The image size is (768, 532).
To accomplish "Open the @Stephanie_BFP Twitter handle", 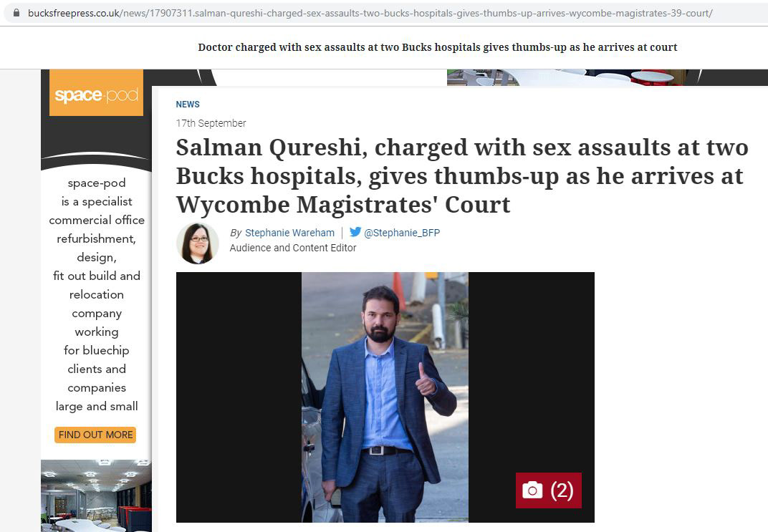I will (x=402, y=233).
